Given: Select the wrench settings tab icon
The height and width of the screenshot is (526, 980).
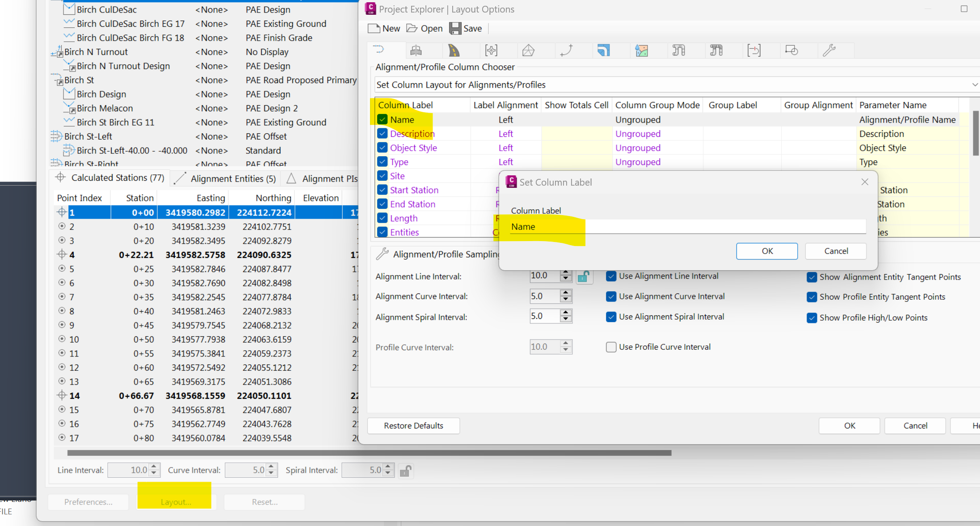Looking at the screenshot, I should 829,50.
